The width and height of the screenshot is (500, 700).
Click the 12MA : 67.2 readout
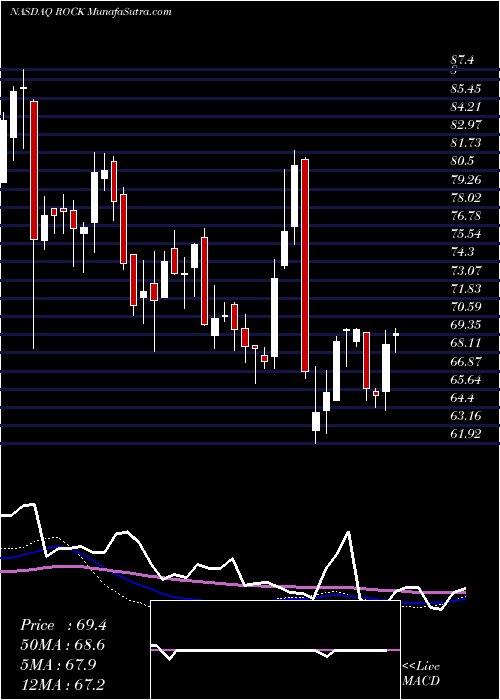[x=63, y=684]
